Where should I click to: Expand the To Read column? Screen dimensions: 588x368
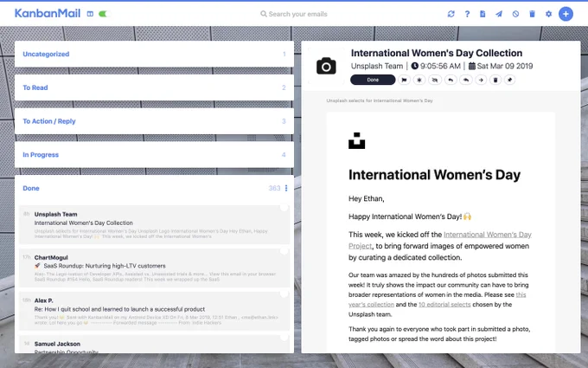tap(154, 87)
